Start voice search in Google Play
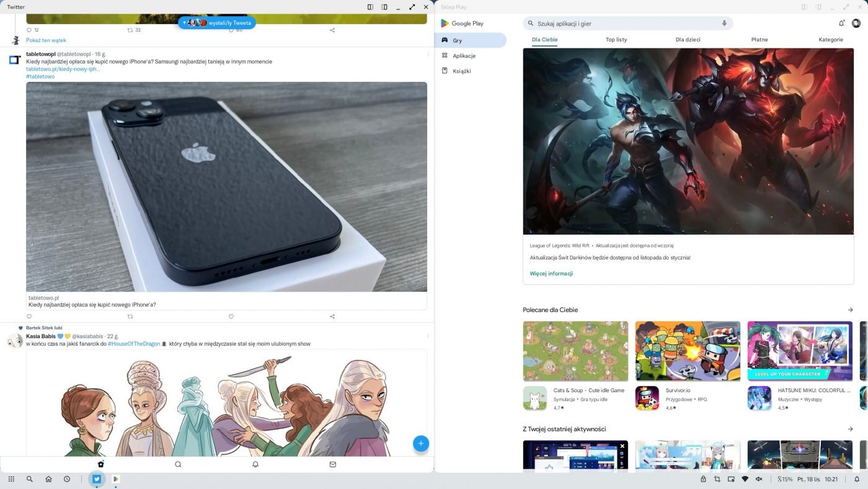 pyautogui.click(x=724, y=23)
